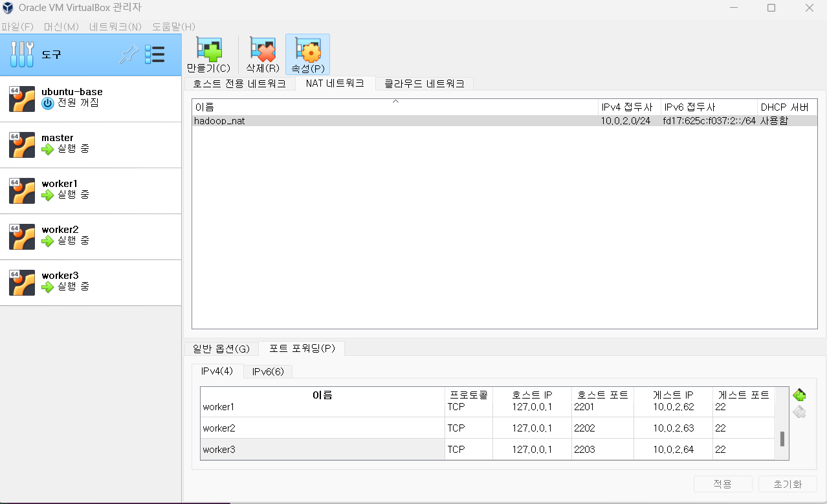The height and width of the screenshot is (504, 827).
Task: Click host IP 127.0.0.1 of worker1 rule
Action: click(532, 407)
